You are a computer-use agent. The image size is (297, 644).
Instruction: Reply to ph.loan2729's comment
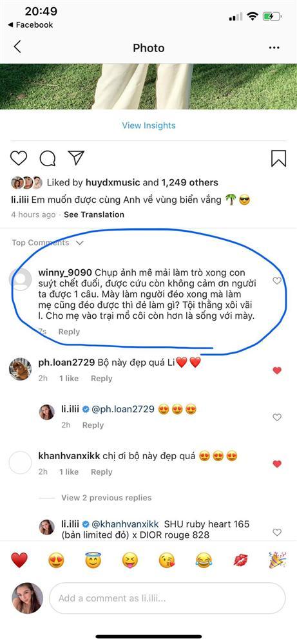click(x=101, y=379)
